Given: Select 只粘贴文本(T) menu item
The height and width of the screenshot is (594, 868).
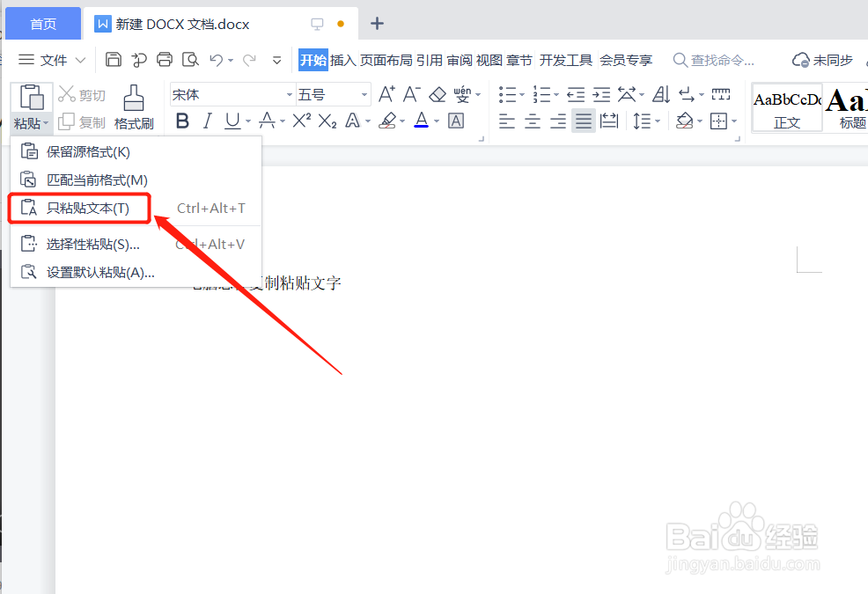Looking at the screenshot, I should click(x=136, y=209).
